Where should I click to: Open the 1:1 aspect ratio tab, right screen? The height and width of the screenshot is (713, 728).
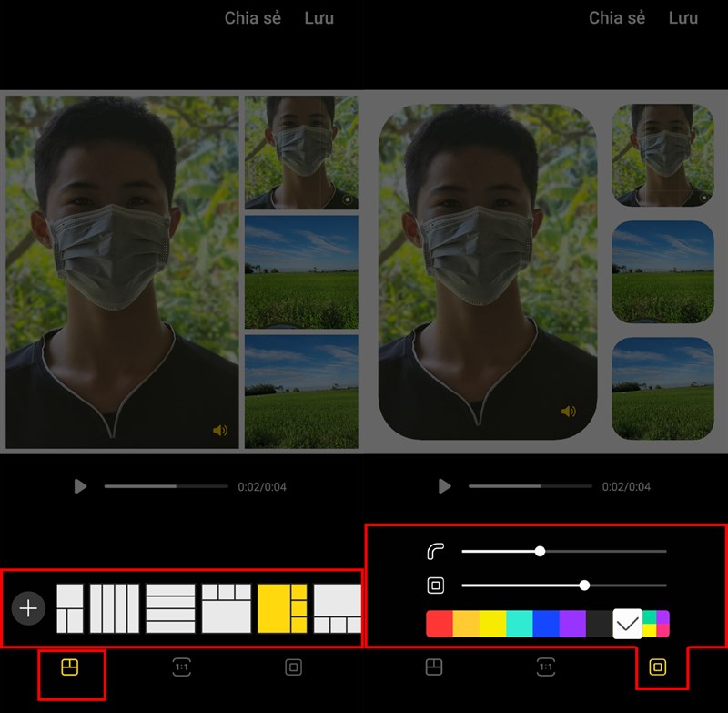[546, 667]
